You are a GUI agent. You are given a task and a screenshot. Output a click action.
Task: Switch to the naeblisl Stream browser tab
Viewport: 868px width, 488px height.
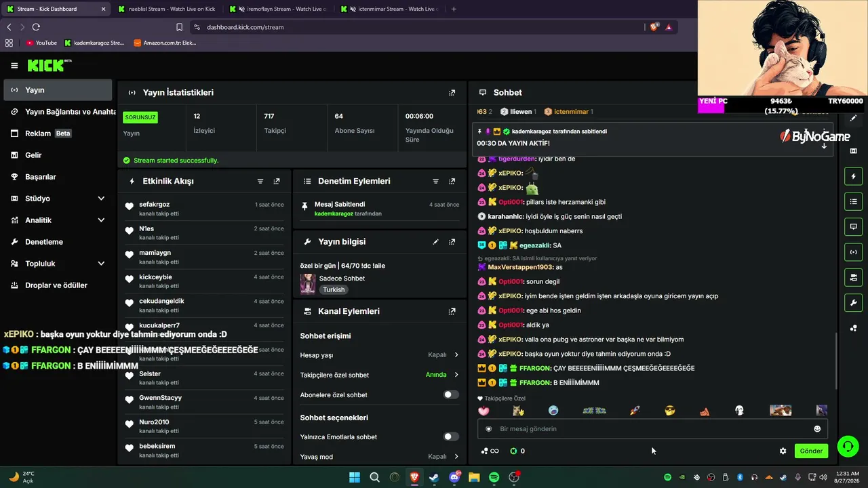166,9
